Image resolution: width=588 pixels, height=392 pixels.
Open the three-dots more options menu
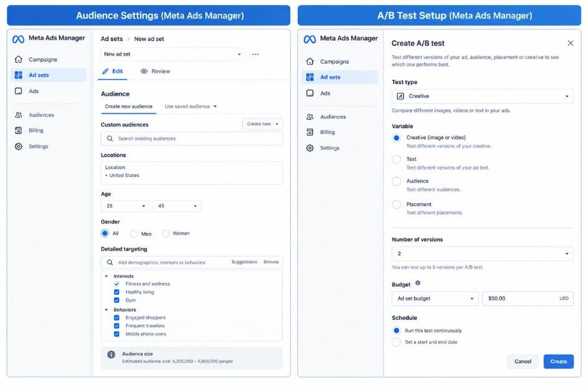tap(256, 54)
